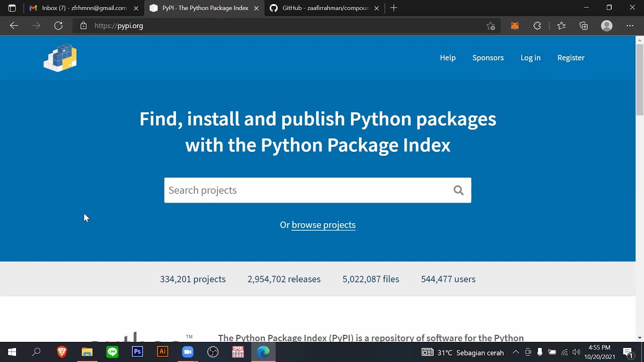This screenshot has height=362, width=644.
Task: Click the Edge taskbar icon
Action: [x=263, y=352]
